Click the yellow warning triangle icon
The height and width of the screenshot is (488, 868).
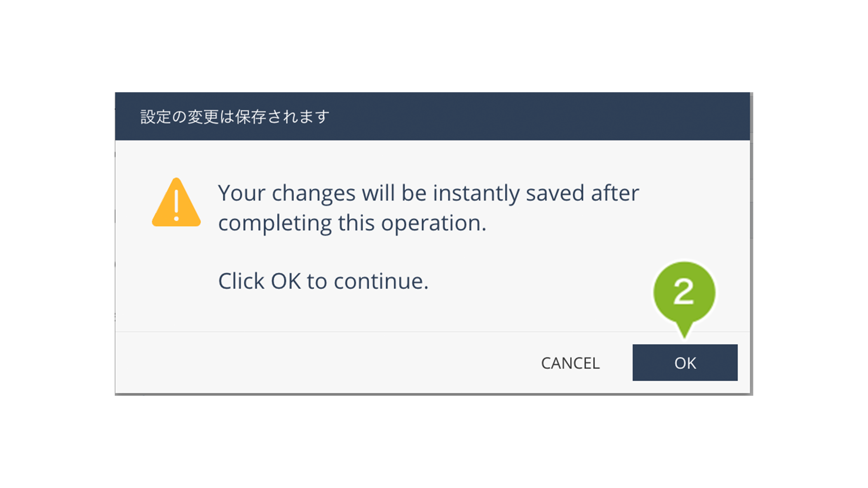coord(176,204)
